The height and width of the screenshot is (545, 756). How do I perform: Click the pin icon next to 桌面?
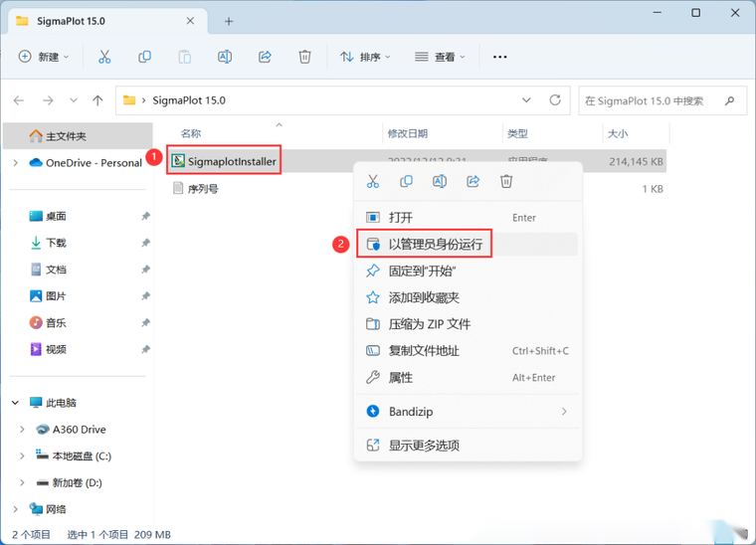point(145,216)
